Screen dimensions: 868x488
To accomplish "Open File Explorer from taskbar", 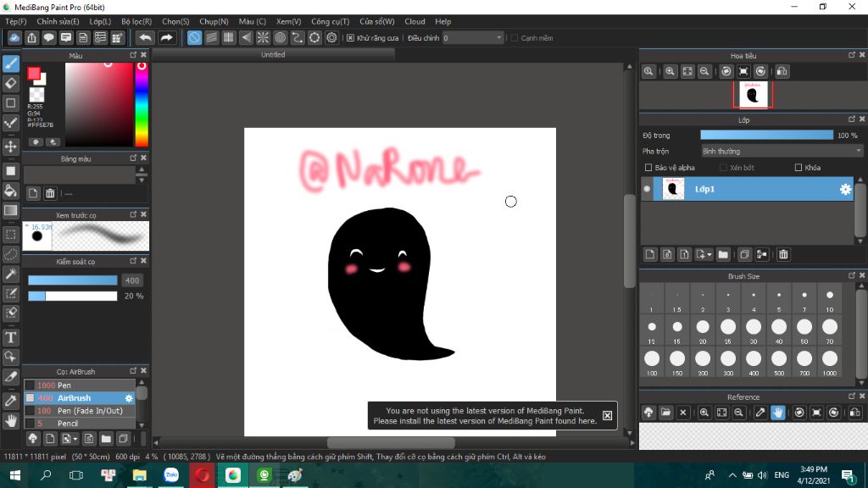I will 140,475.
